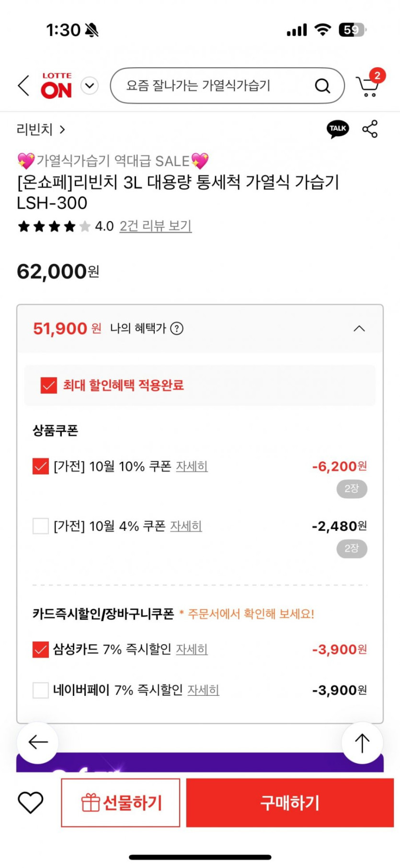Open the shopping cart icon

coord(368,86)
